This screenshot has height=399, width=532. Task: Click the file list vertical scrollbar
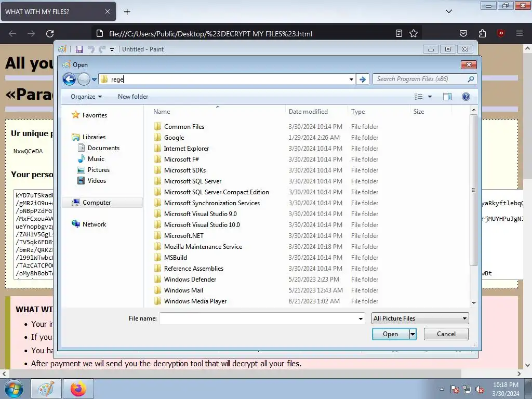click(x=474, y=190)
